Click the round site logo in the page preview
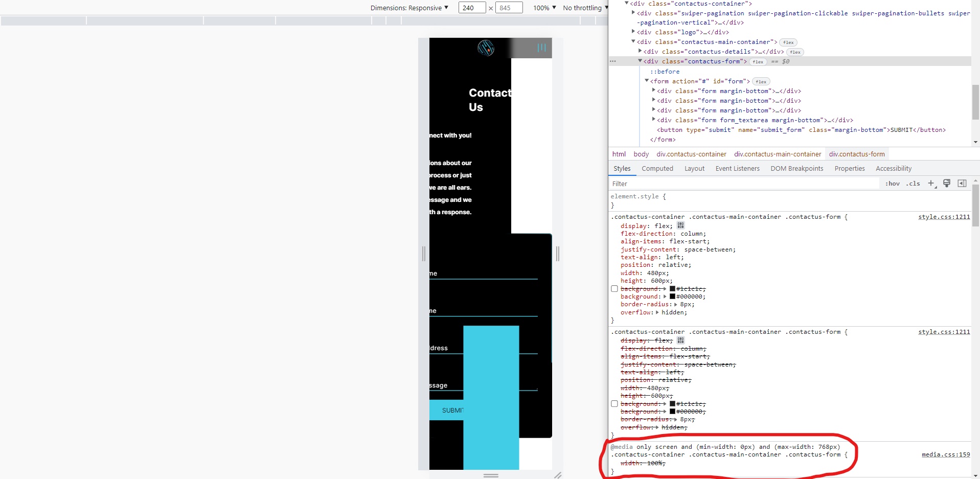Screen dimensions: 980x479 pyautogui.click(x=486, y=48)
